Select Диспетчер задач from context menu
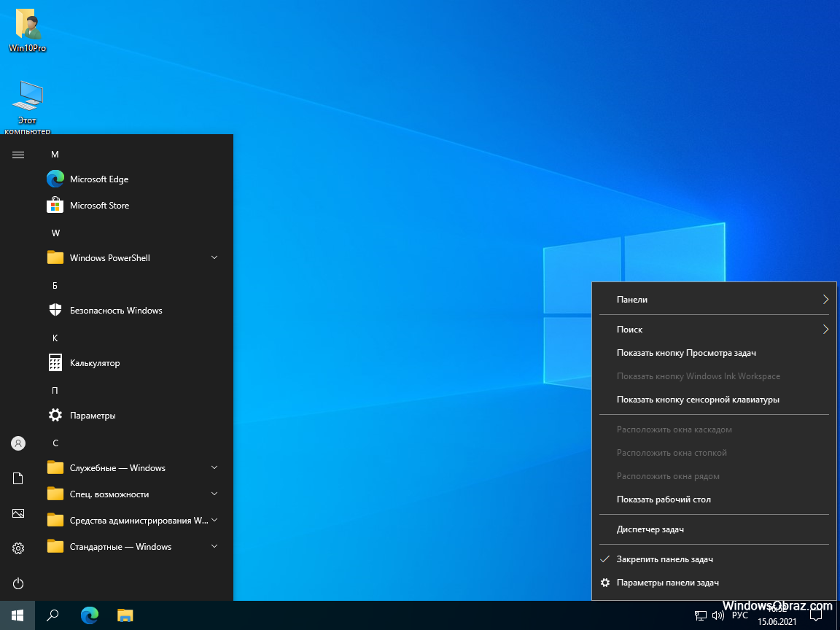The height and width of the screenshot is (630, 840). pos(650,529)
